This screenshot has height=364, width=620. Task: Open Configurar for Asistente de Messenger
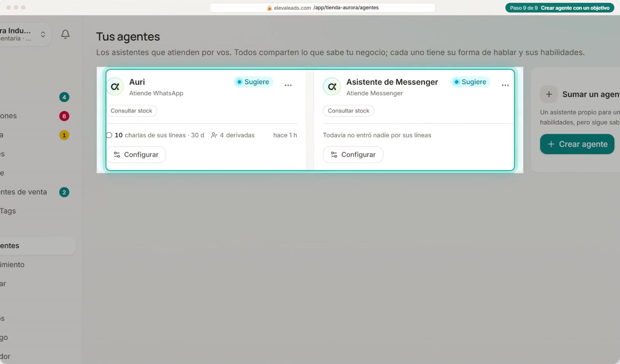[x=353, y=155]
